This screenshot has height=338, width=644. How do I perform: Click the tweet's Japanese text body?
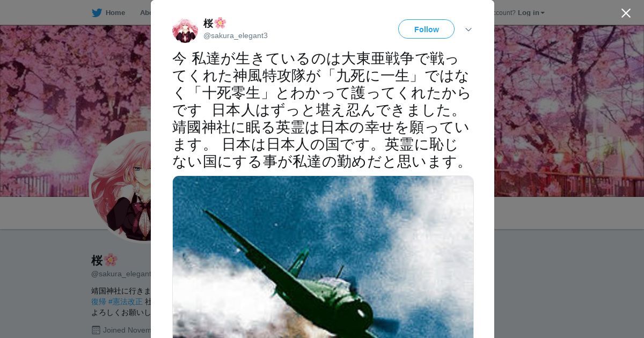tap(322, 110)
